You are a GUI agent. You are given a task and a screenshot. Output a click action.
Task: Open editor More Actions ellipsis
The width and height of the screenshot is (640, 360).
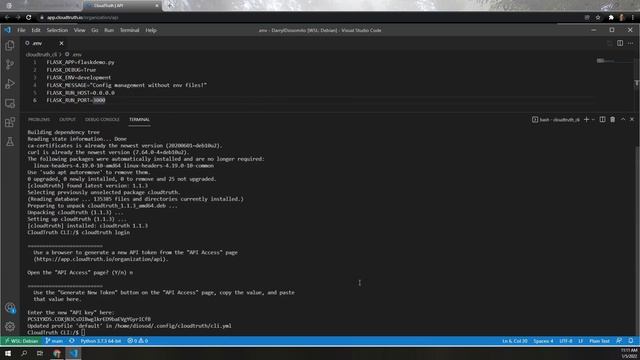click(x=631, y=43)
